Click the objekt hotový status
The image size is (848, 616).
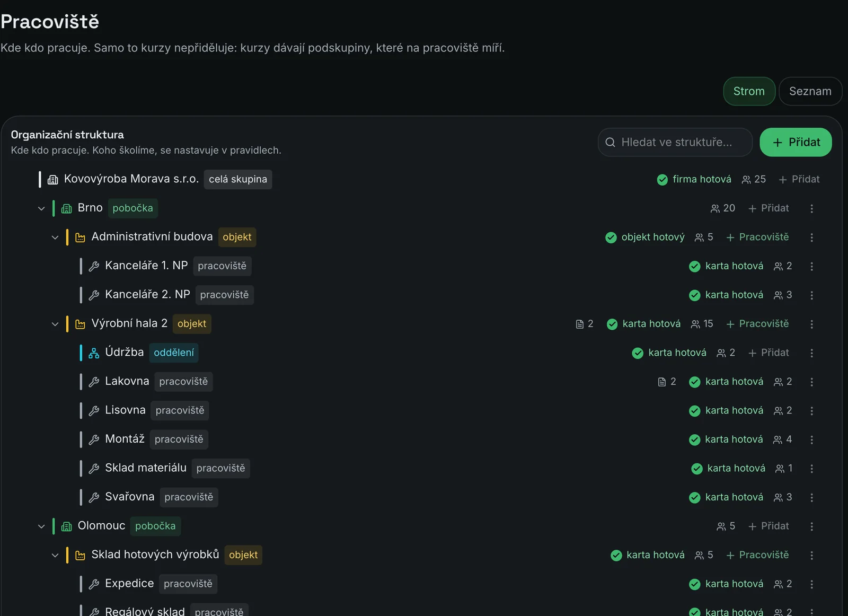(645, 237)
